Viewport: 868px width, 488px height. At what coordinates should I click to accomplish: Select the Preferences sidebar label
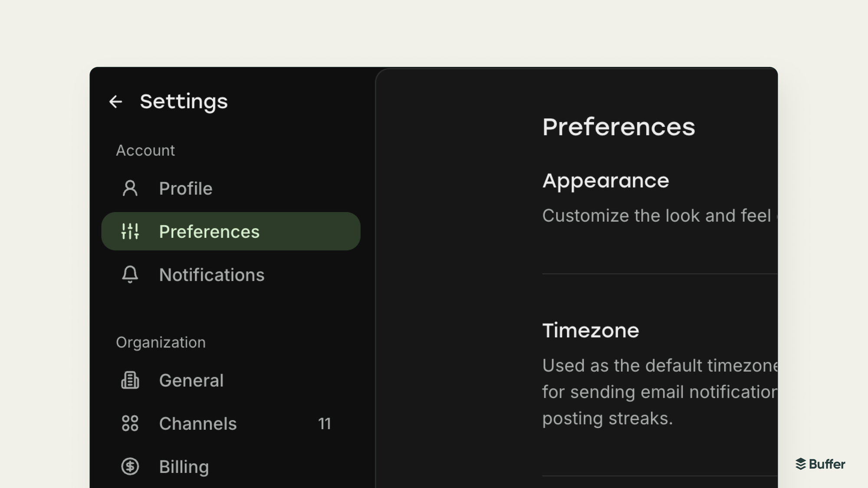[209, 232]
